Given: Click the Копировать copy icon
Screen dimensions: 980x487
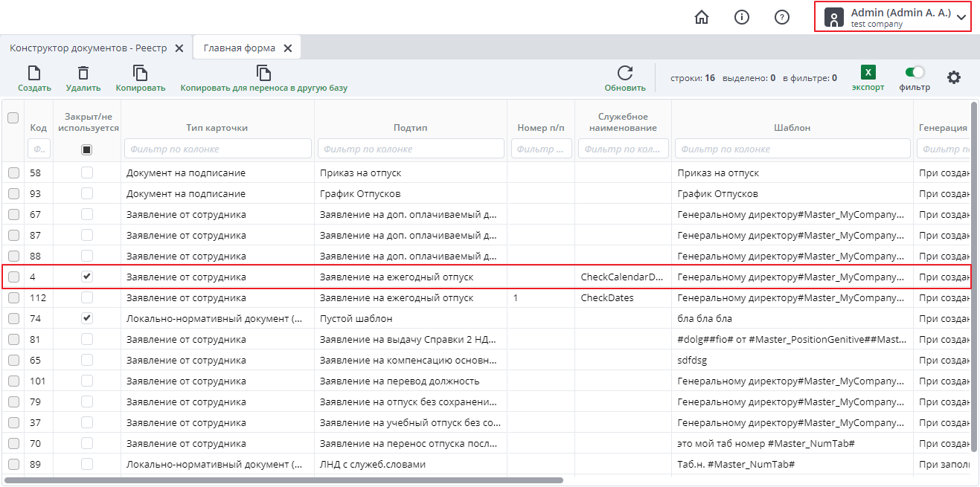Looking at the screenshot, I should 140,74.
